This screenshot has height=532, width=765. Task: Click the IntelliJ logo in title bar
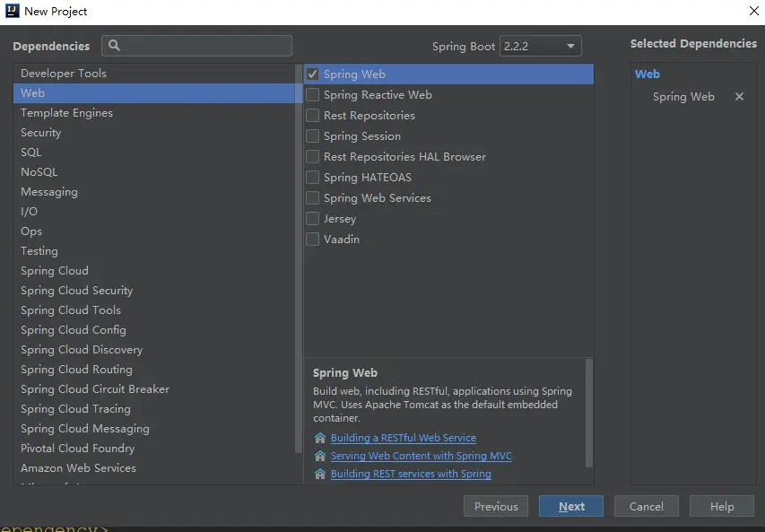point(13,11)
